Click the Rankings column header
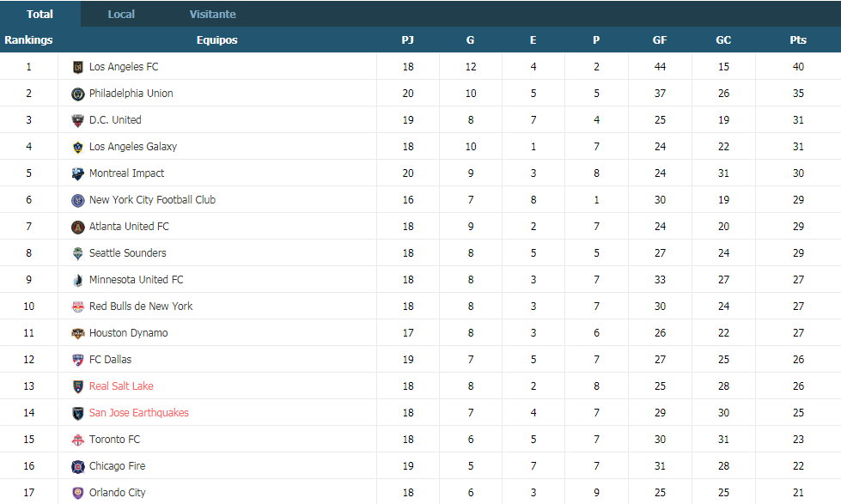Image resolution: width=841 pixels, height=504 pixels. click(28, 39)
